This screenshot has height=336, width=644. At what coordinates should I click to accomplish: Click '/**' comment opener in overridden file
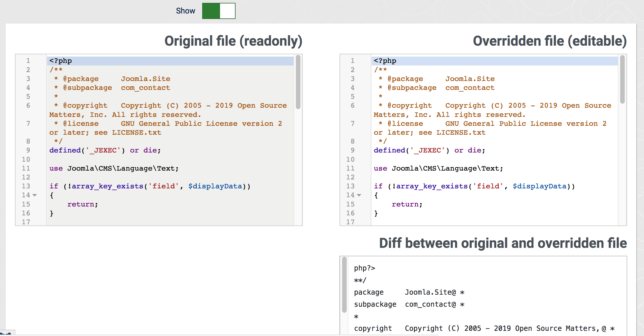point(380,70)
